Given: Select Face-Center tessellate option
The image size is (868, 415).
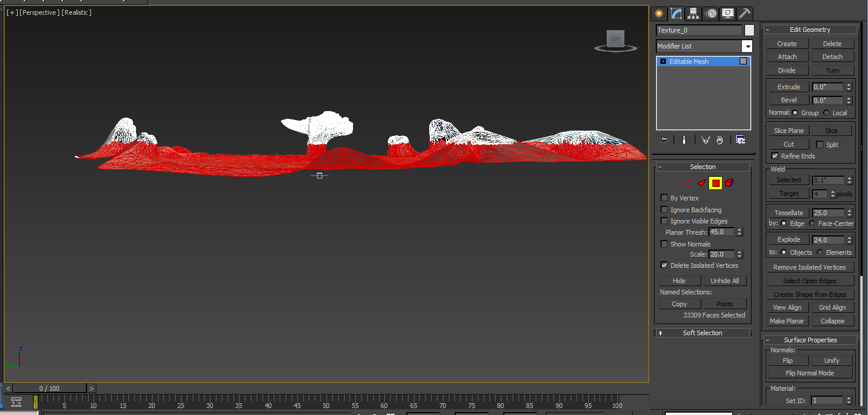Looking at the screenshot, I should (812, 223).
